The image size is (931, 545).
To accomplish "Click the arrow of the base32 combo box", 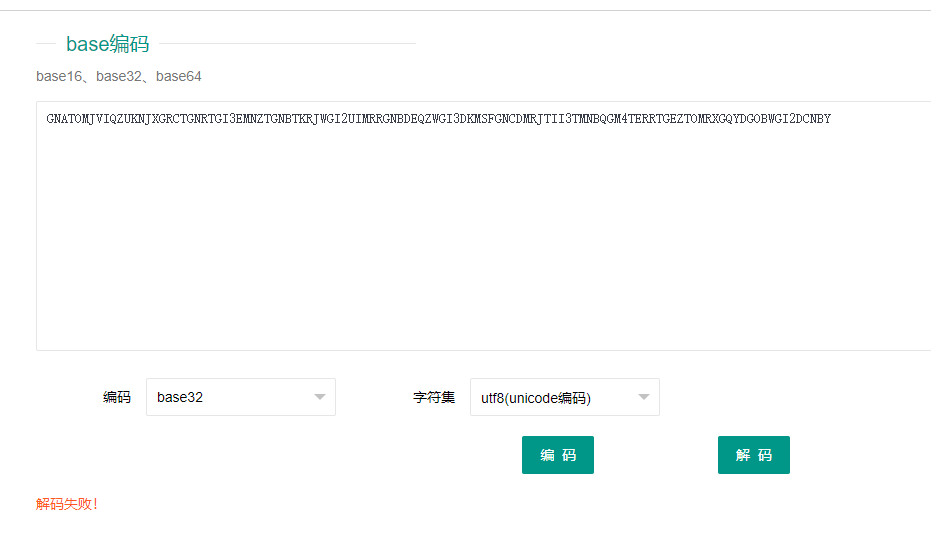I will [x=320, y=397].
